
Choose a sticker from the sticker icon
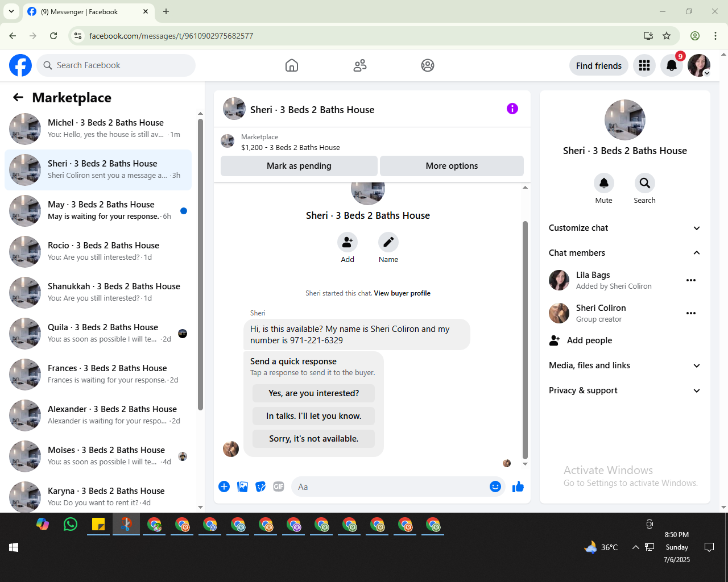tap(260, 487)
